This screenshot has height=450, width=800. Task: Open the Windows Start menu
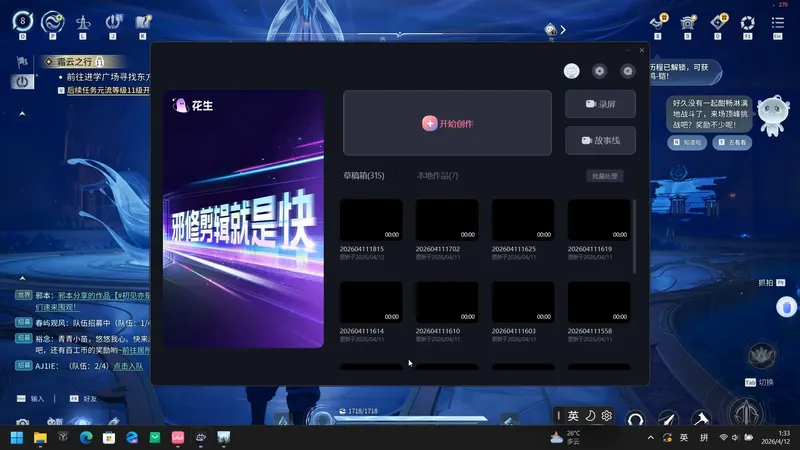click(17, 438)
